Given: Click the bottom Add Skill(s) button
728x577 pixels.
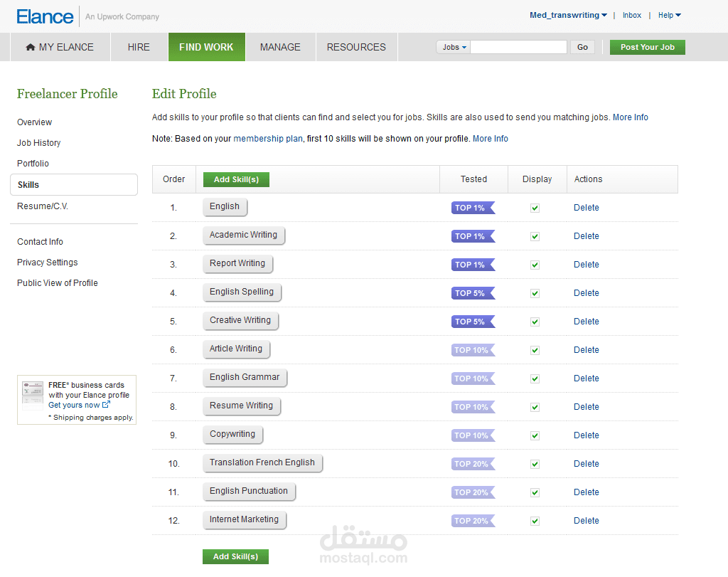Looking at the screenshot, I should point(235,556).
